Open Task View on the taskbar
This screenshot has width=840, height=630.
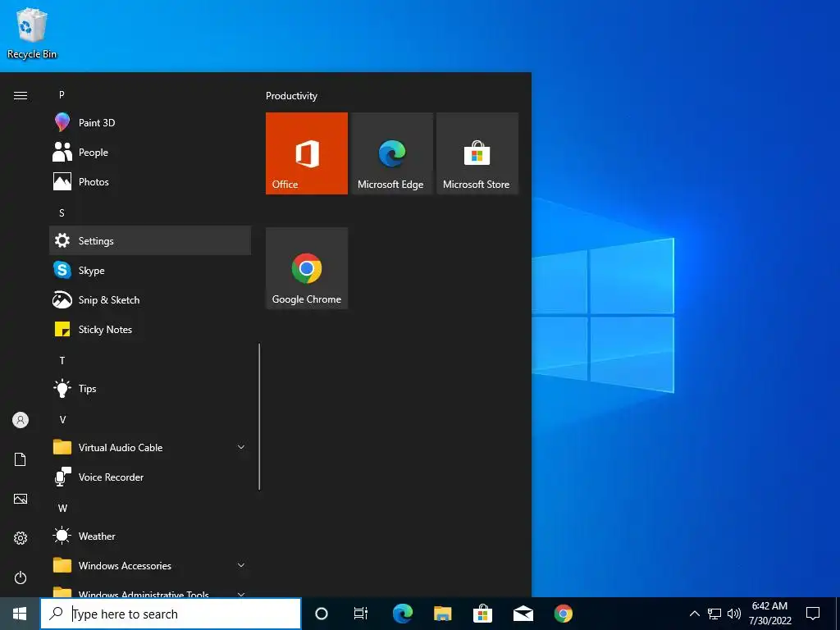point(361,614)
